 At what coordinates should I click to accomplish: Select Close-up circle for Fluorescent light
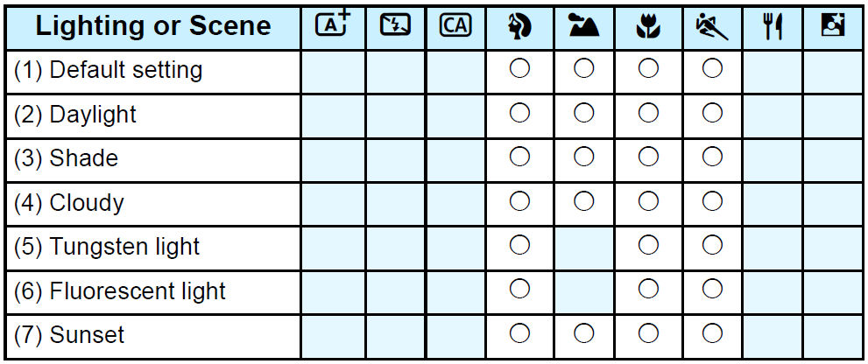click(648, 290)
